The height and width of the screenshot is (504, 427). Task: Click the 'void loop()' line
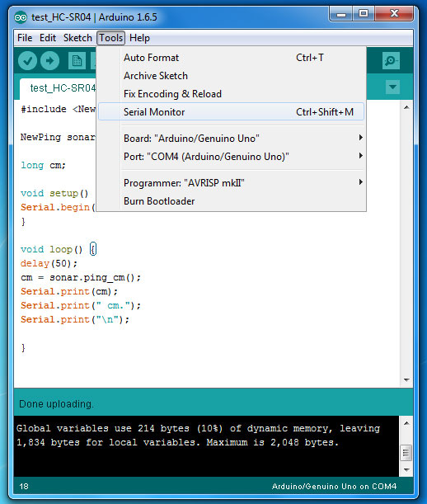pos(59,249)
